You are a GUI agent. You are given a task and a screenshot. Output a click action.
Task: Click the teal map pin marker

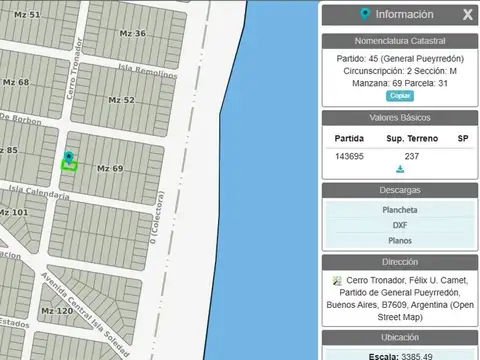tap(69, 157)
